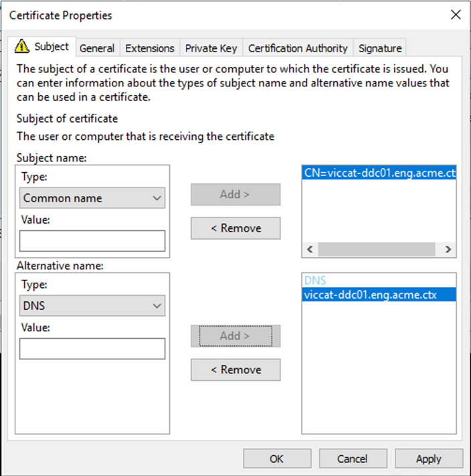Click the Alternative name Value field
Viewport: 471px width, 476px height.
(92, 348)
